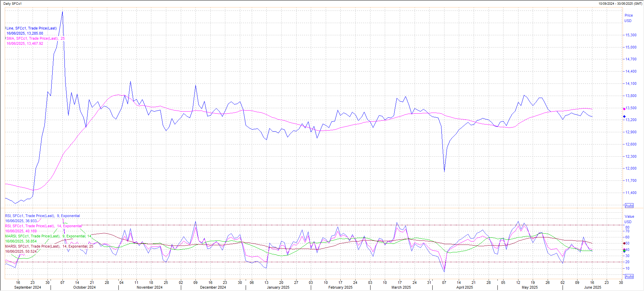Screen dimensions: 644x291
Task: Click the 'October 2024' month label
Action: pyautogui.click(x=84, y=288)
